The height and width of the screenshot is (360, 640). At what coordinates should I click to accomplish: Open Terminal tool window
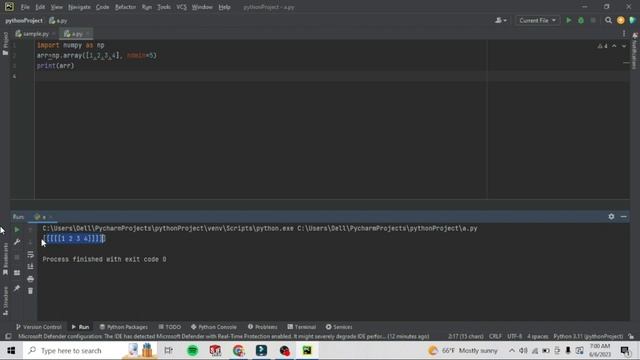(301, 327)
